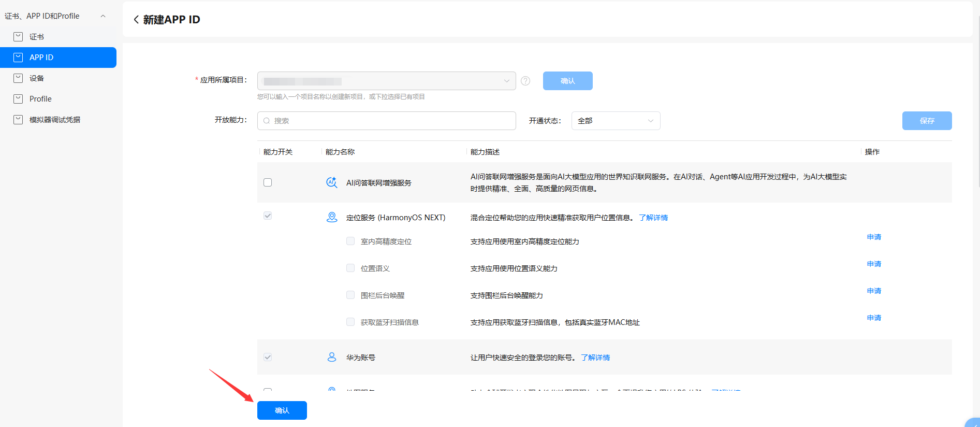
Task: Click the 华为账号 person icon
Action: click(x=332, y=357)
